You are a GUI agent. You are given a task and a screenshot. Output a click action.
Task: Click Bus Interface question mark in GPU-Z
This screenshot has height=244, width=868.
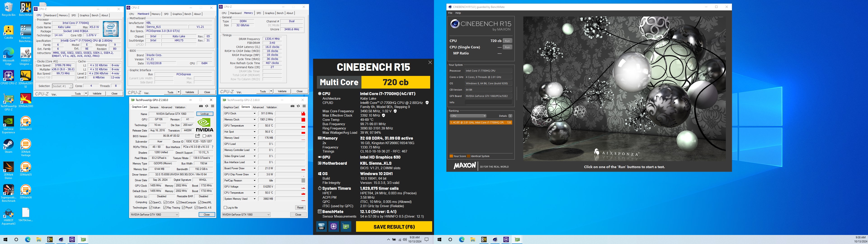[212, 147]
